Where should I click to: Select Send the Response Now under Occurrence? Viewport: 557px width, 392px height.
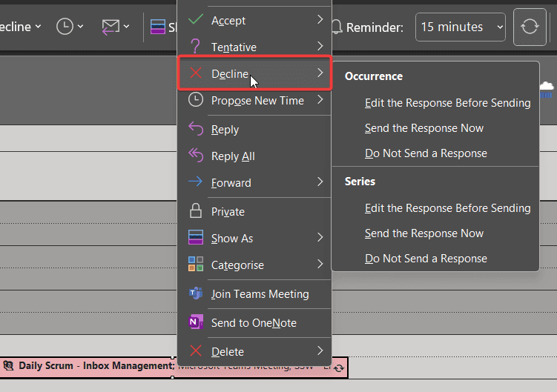click(x=423, y=128)
